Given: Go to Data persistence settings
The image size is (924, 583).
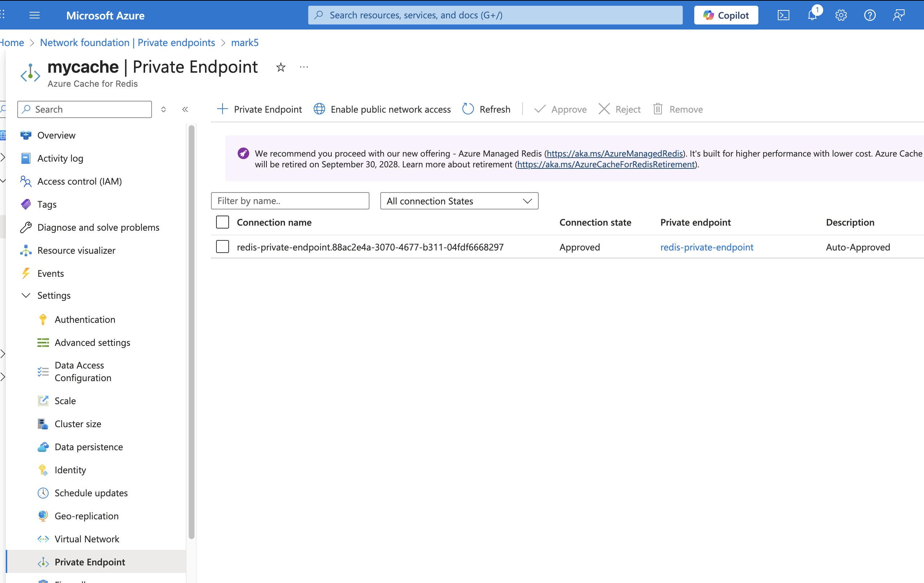Looking at the screenshot, I should point(88,447).
